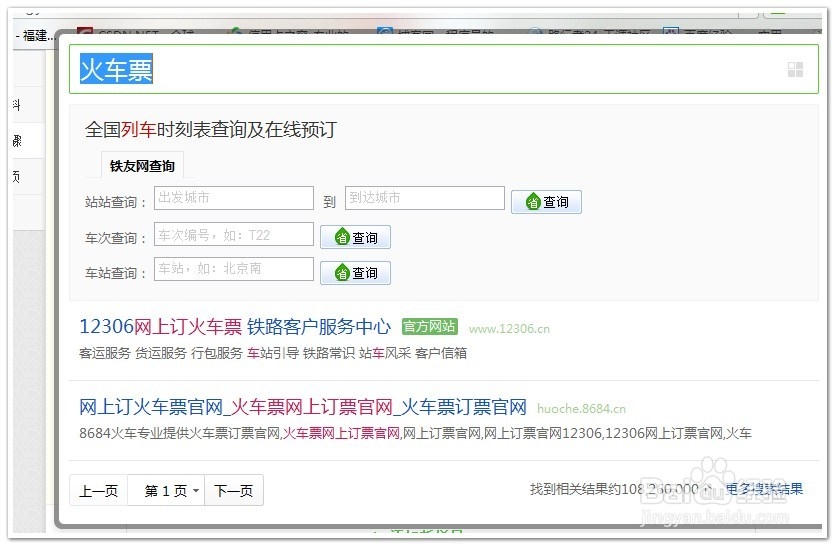This screenshot has height=546, width=835.
Task: Focus the 到达城市 arrival city field
Action: click(424, 198)
